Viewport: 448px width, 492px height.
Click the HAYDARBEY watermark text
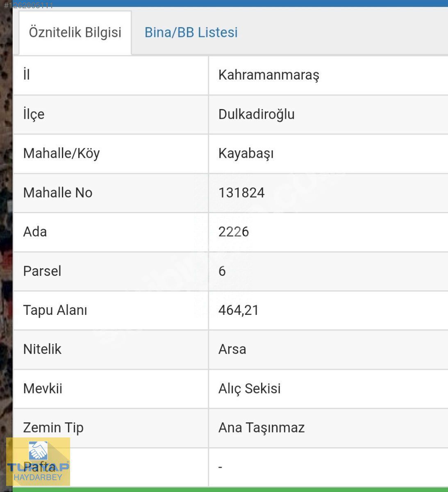tap(38, 477)
